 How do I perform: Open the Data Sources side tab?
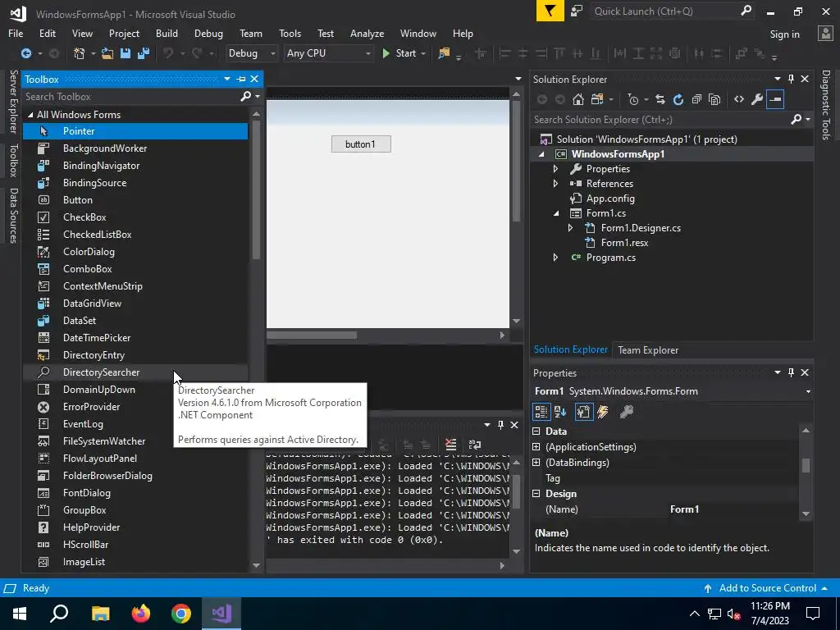click(x=13, y=216)
